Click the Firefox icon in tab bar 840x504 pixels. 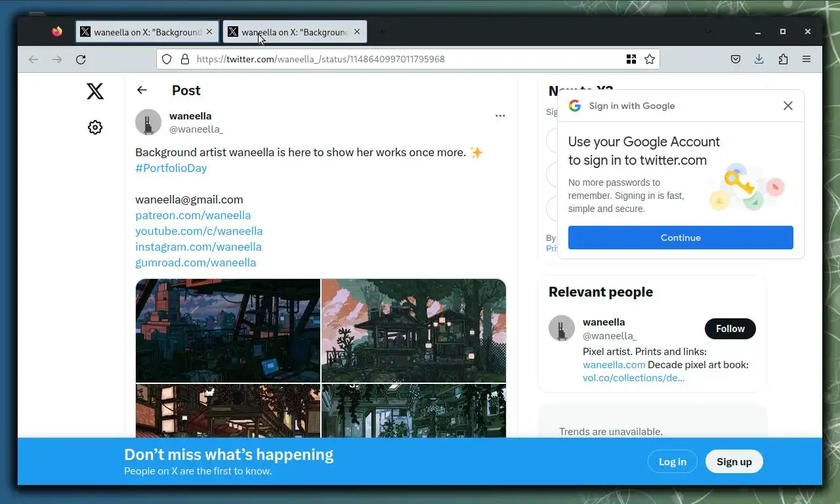(x=57, y=31)
